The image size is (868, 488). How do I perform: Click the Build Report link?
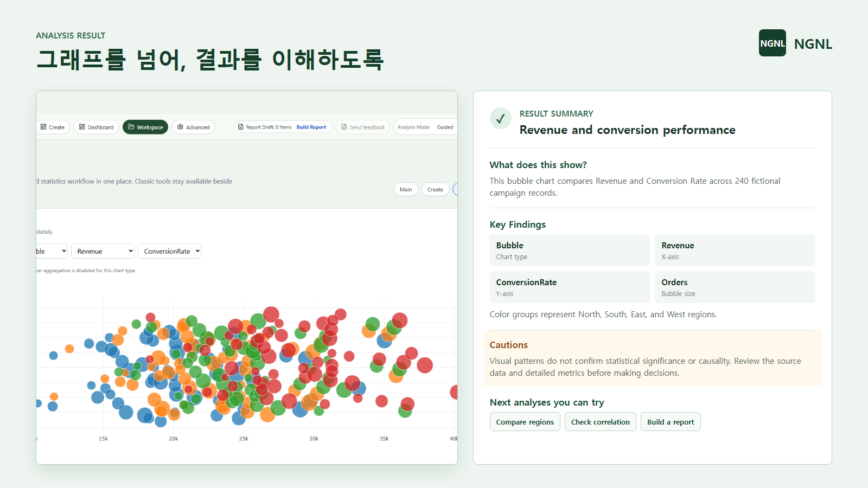pyautogui.click(x=311, y=127)
